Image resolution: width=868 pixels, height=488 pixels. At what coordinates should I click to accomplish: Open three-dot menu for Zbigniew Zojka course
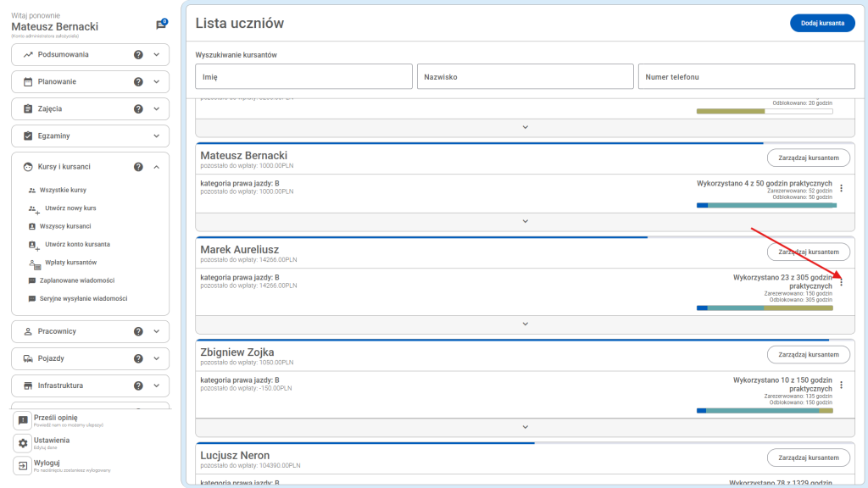(841, 385)
